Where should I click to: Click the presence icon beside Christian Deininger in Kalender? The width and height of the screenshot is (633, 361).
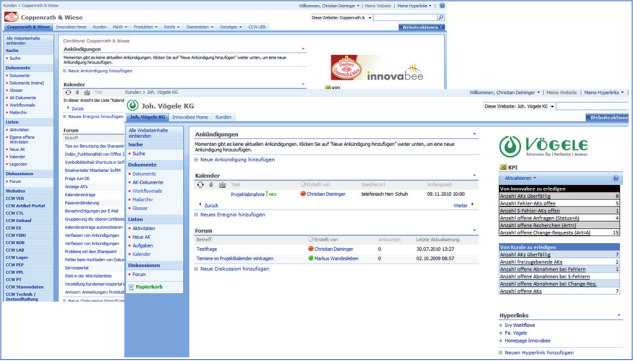pos(303,194)
